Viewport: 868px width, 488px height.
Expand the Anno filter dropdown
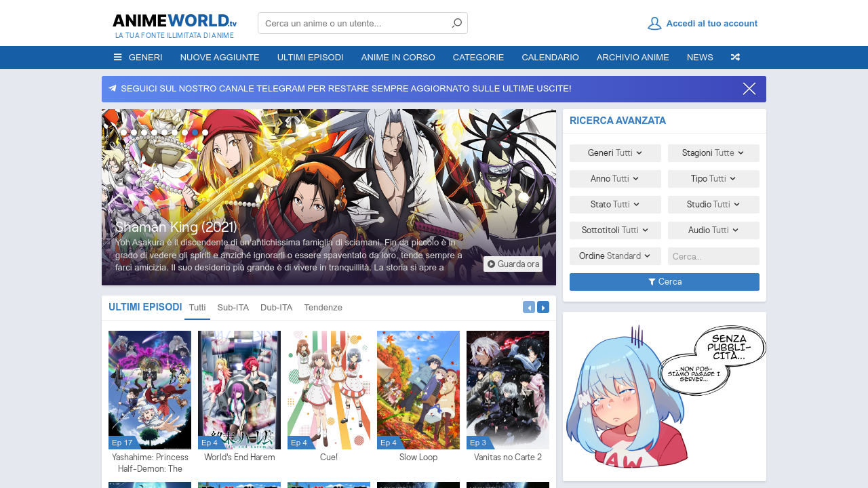(615, 179)
